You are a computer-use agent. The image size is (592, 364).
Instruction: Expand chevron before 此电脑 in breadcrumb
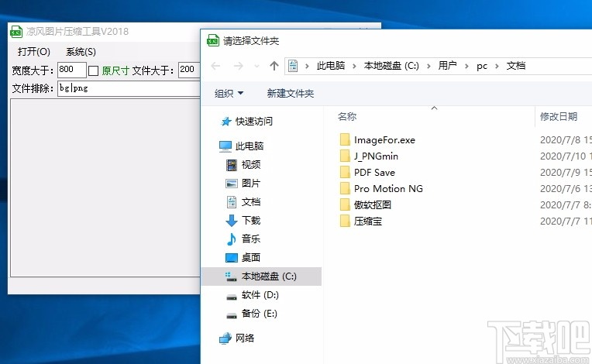(307, 67)
